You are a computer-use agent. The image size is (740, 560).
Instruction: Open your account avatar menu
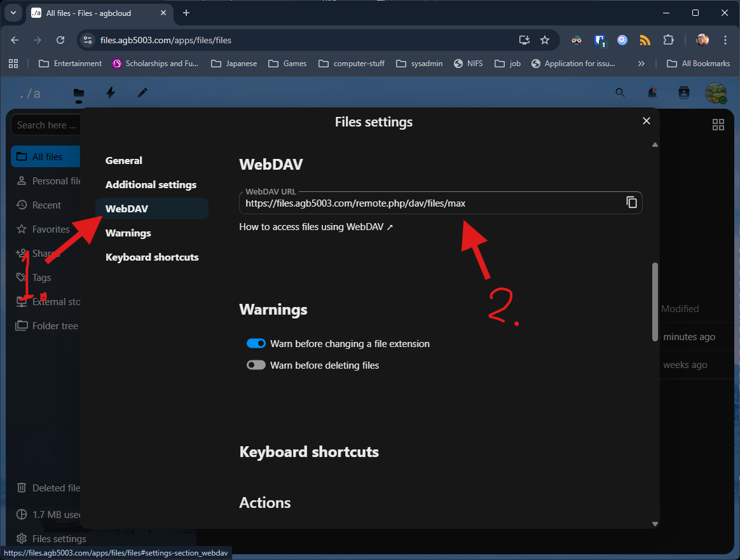tap(716, 93)
